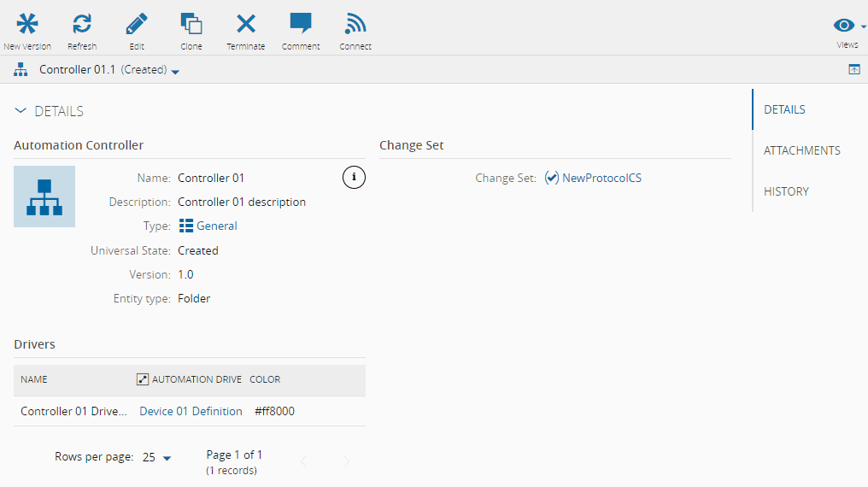Open the NewProtocolCS change set link
The width and height of the screenshot is (868, 487).
tap(601, 178)
